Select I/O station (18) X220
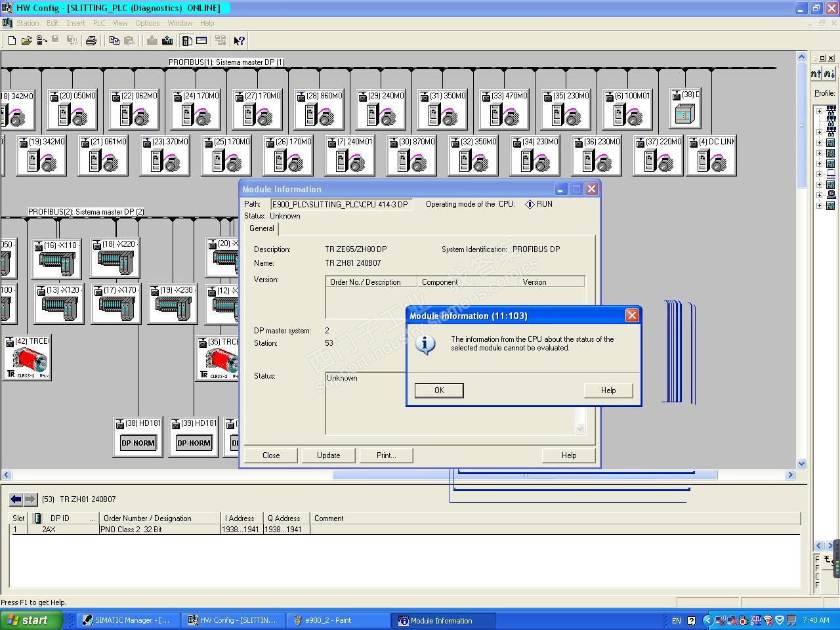The image size is (840, 630). 115,259
